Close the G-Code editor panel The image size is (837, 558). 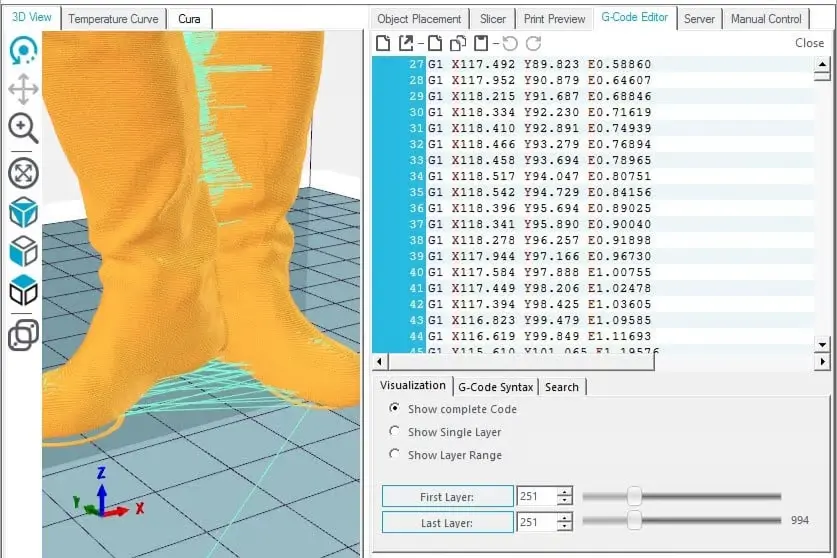pyautogui.click(x=809, y=43)
